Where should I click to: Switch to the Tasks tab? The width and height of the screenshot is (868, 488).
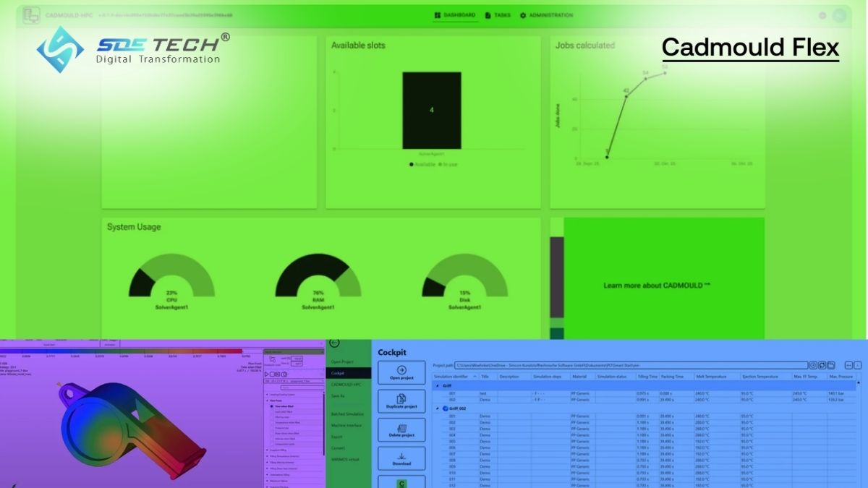(498, 15)
